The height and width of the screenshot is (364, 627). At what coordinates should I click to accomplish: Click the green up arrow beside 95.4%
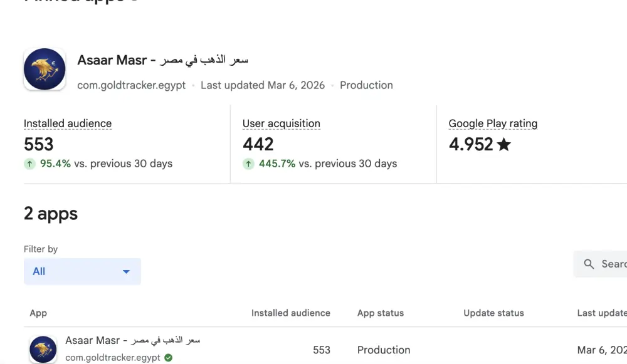29,164
